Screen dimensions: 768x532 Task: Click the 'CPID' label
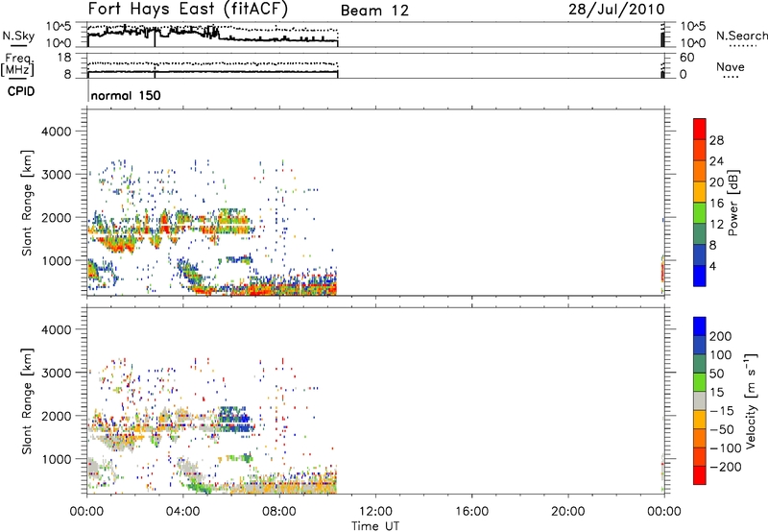[21, 91]
